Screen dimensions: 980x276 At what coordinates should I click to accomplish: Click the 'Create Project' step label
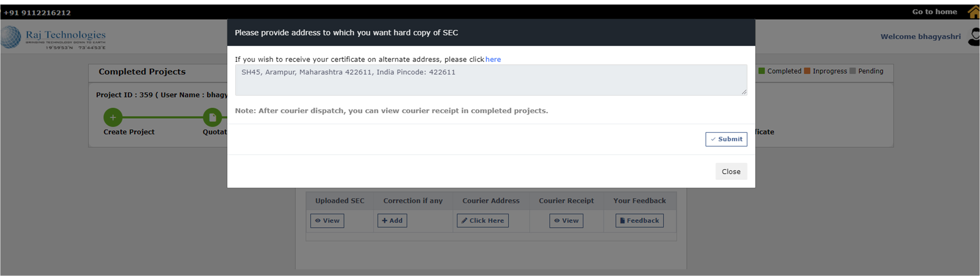tap(129, 132)
